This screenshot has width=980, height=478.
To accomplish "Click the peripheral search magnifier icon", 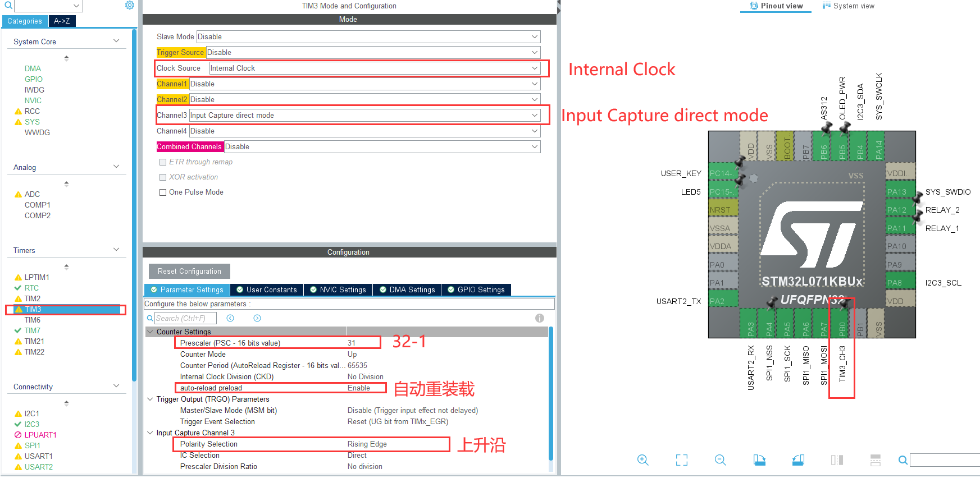I will pyautogui.click(x=8, y=6).
